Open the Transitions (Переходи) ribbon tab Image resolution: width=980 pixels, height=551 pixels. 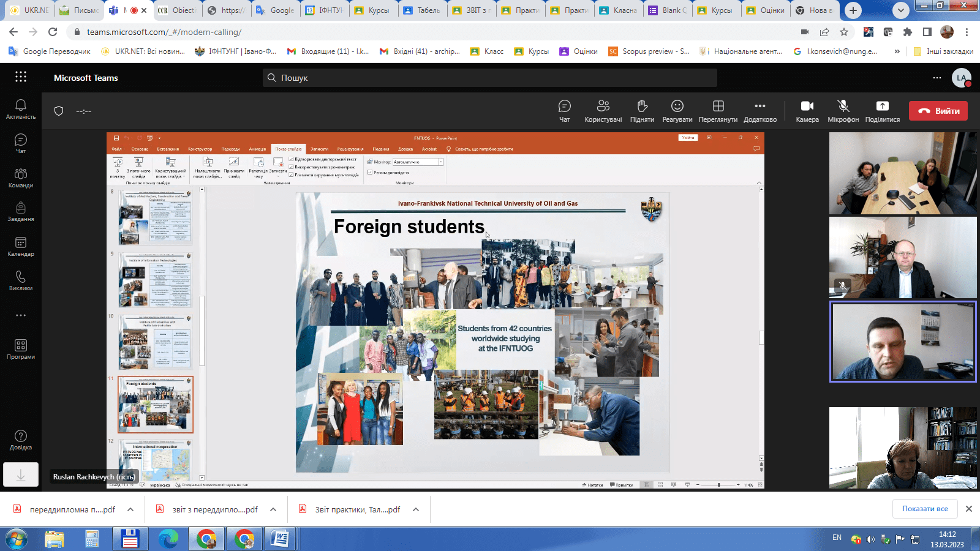click(x=231, y=149)
